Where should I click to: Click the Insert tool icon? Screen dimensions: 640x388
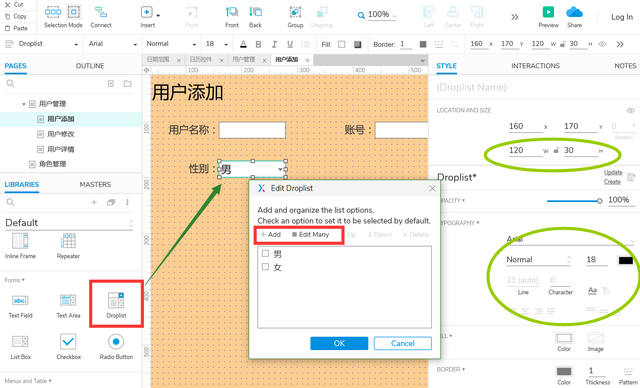[147, 12]
